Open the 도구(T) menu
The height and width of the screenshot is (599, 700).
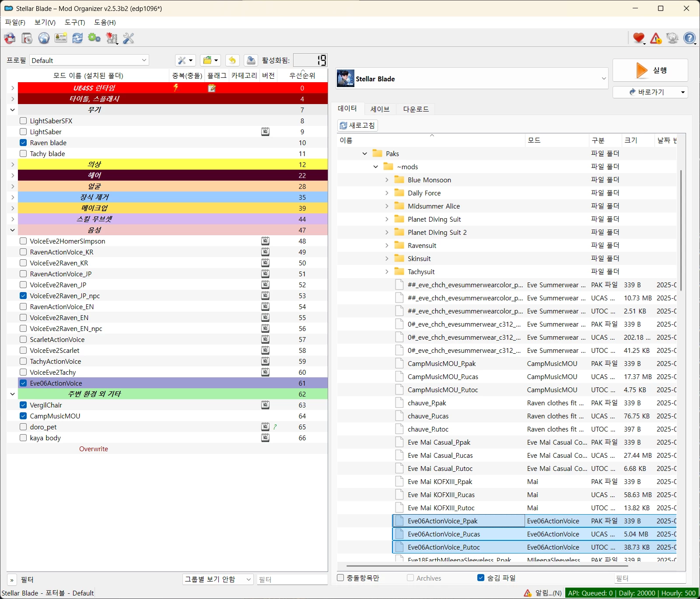click(x=75, y=22)
